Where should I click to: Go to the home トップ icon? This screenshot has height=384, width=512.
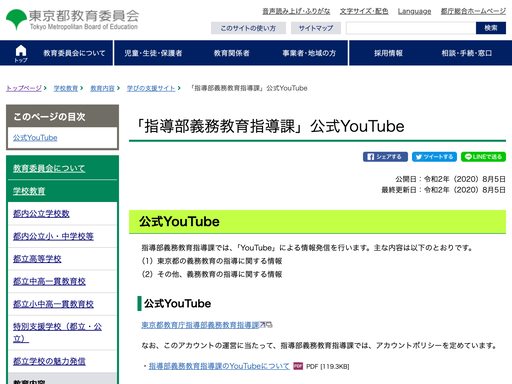tap(21, 53)
